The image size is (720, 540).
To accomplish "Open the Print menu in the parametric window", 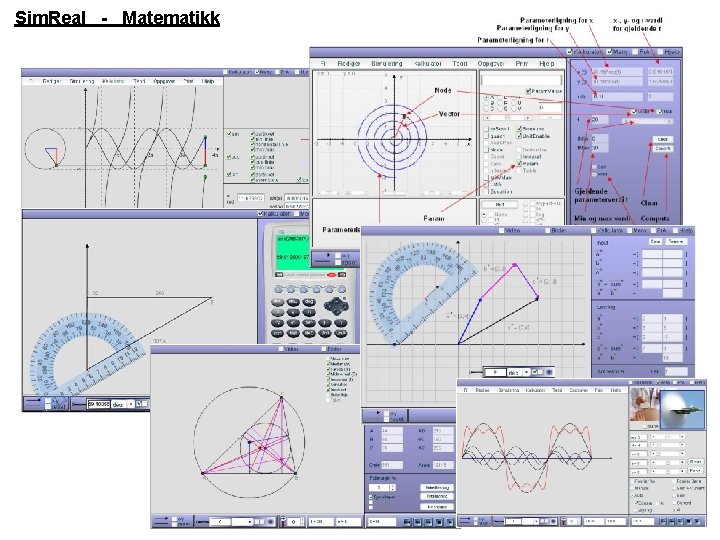I will pos(522,63).
